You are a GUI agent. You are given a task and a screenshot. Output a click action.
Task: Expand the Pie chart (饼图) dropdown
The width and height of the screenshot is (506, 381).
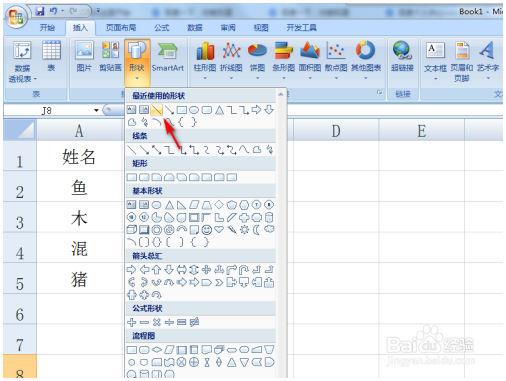tap(257, 61)
